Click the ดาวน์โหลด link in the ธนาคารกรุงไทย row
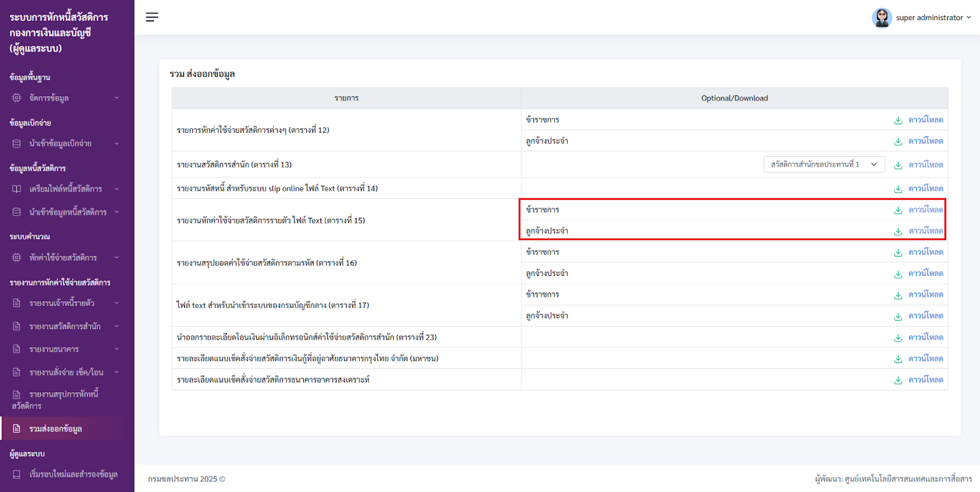 pos(925,359)
